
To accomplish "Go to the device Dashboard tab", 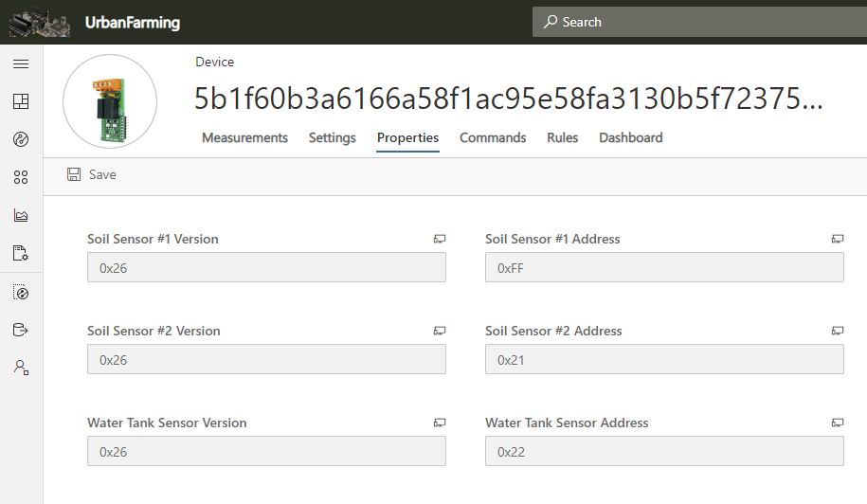I will pos(630,138).
